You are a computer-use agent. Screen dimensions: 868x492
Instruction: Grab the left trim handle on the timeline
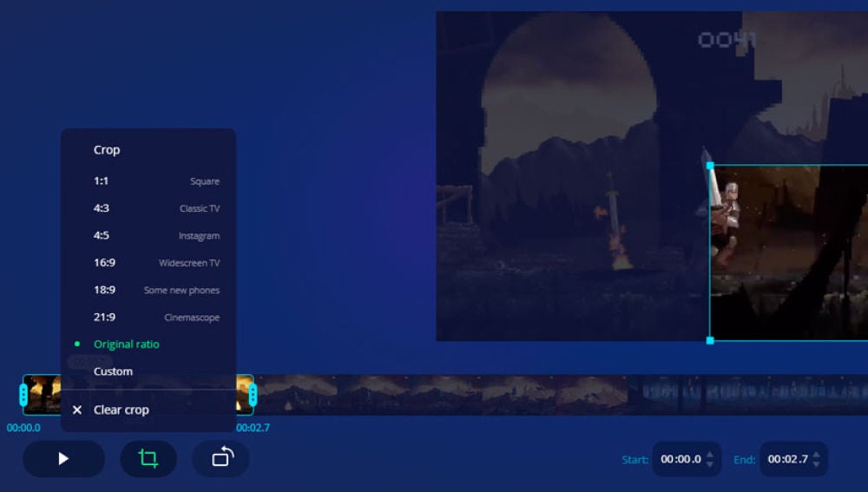tap(23, 395)
